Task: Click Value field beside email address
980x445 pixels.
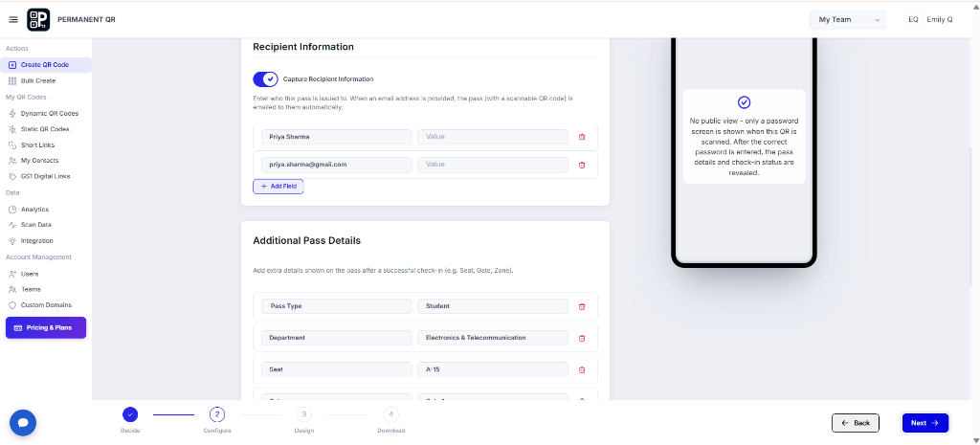Action: [x=493, y=165]
